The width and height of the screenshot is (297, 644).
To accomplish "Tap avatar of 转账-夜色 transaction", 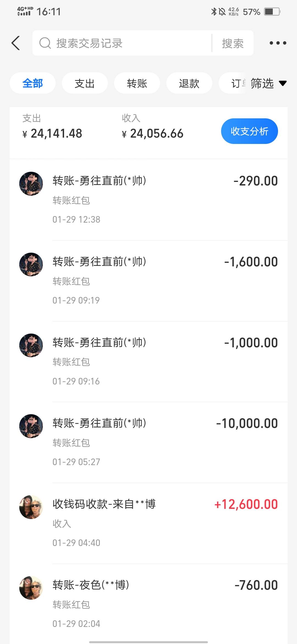I will point(31,588).
